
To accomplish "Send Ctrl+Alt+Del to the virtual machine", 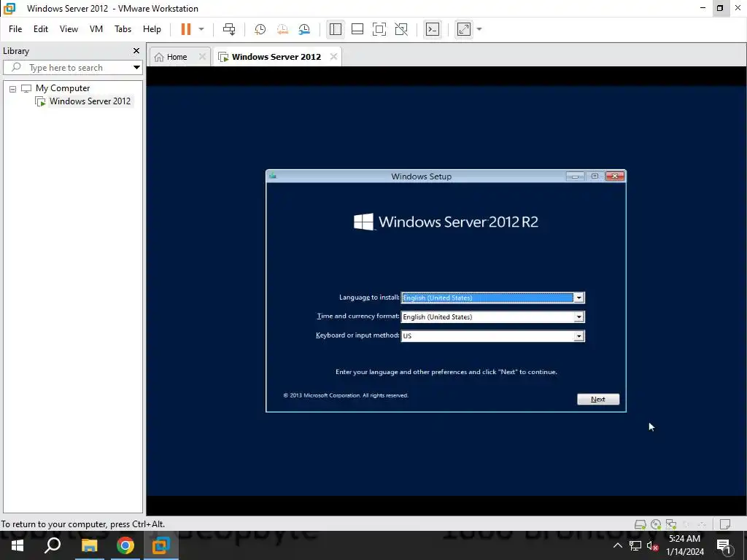I will (x=229, y=29).
